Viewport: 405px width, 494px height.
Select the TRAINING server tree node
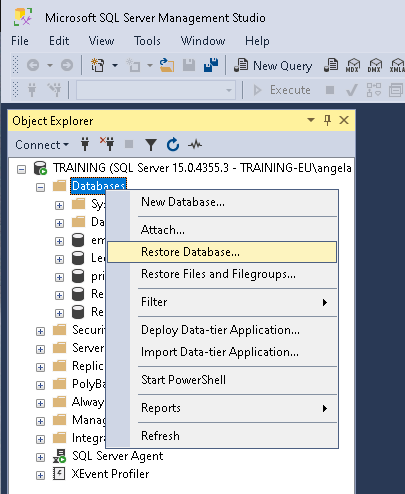coord(202,168)
